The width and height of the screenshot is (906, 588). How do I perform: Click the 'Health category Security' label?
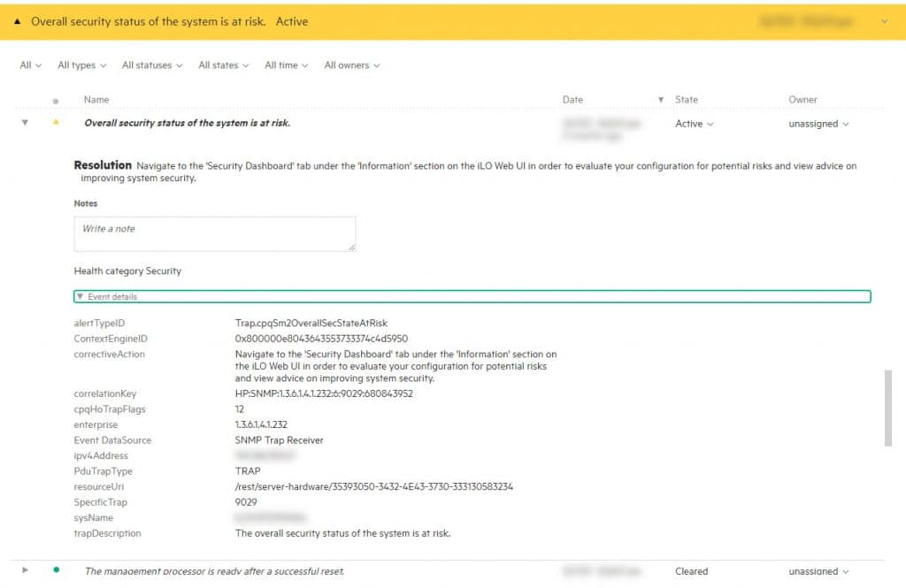tap(127, 271)
